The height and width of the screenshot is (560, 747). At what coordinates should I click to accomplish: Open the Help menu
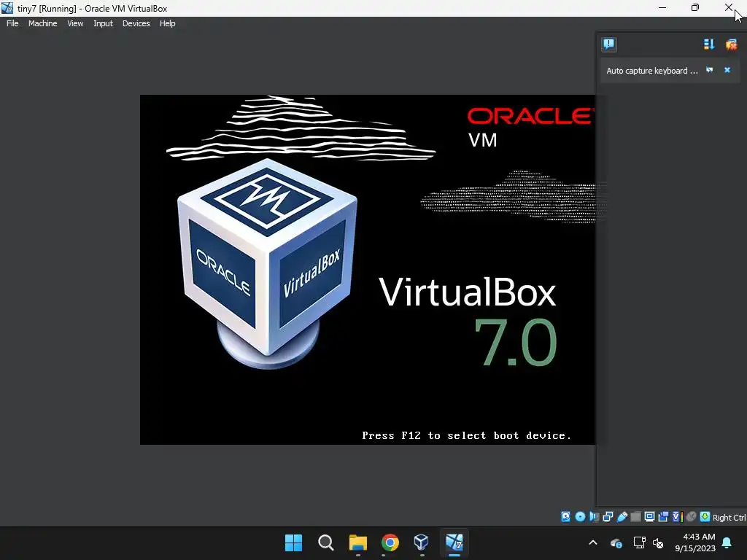click(167, 23)
